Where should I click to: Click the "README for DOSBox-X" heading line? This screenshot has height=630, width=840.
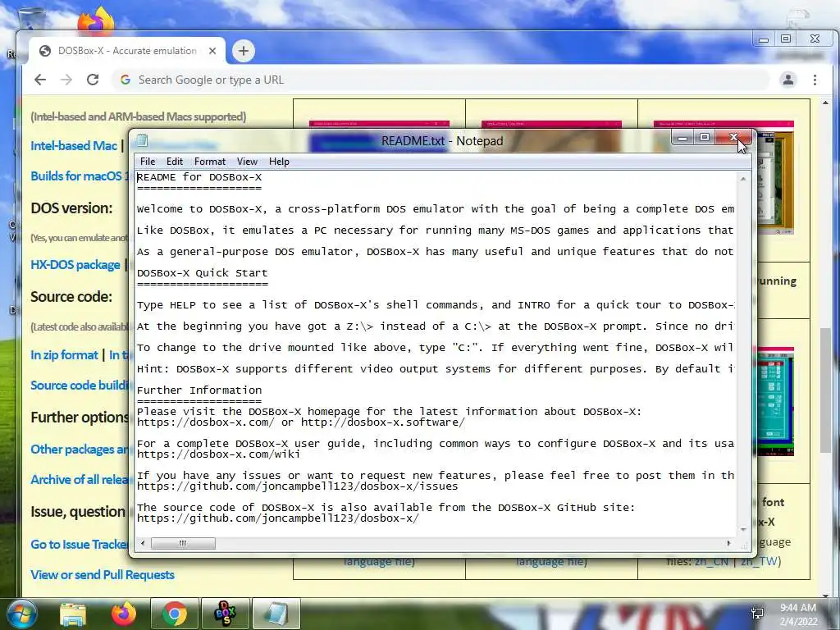(x=199, y=177)
